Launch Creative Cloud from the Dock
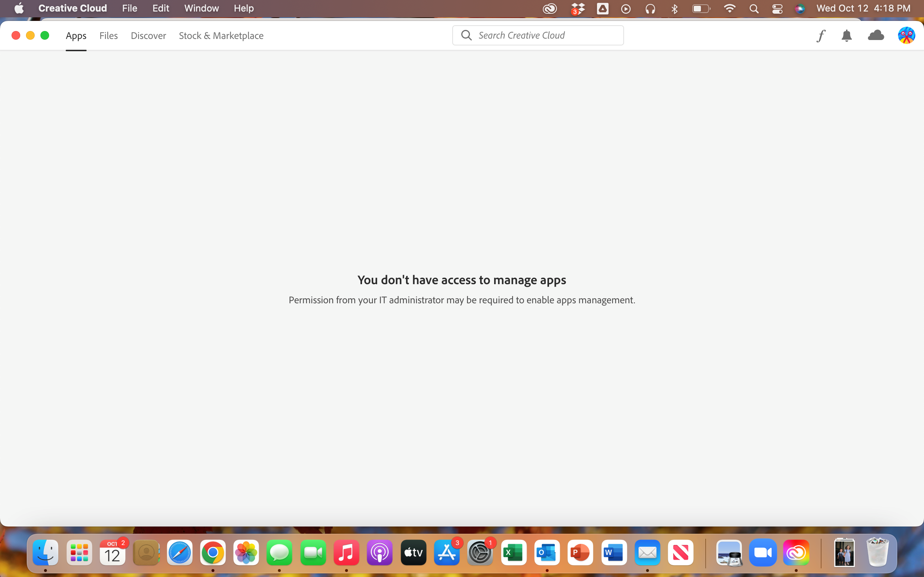924x577 pixels. point(796,552)
